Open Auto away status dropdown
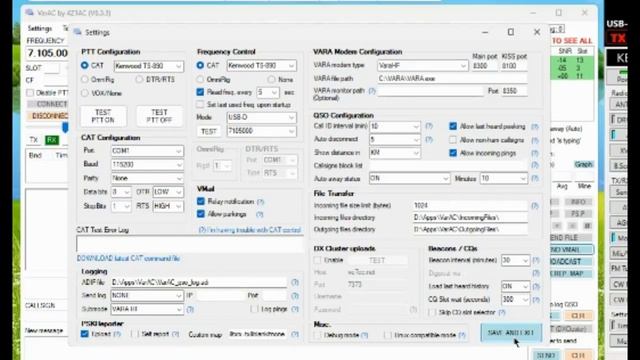 pos(409,178)
